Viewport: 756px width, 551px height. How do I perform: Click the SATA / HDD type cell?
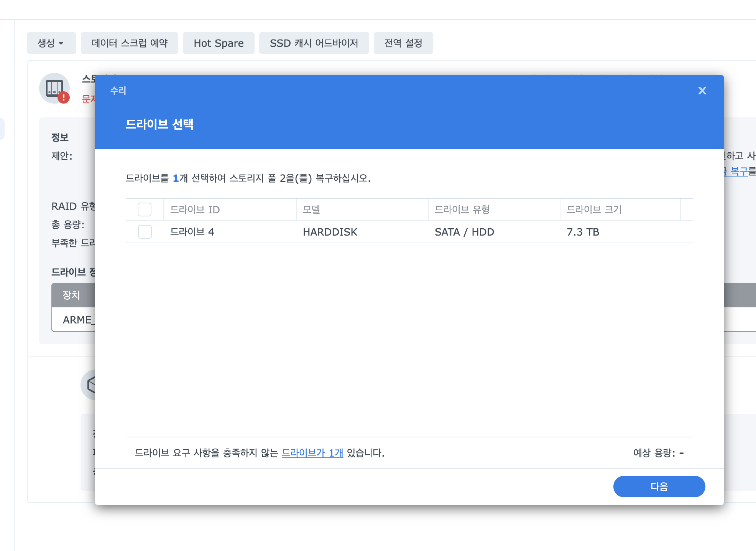point(464,232)
